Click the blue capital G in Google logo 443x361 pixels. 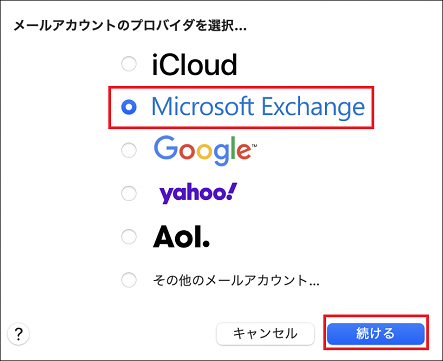click(166, 147)
